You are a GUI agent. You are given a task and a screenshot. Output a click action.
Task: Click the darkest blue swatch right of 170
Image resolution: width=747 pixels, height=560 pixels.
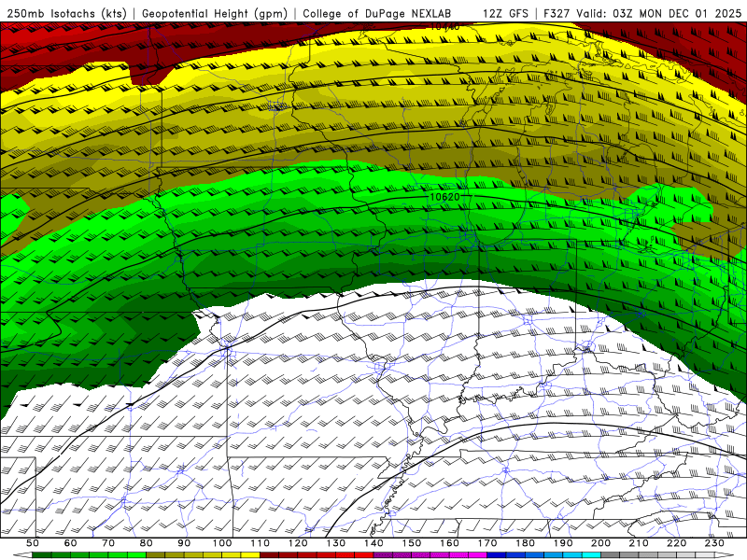[497, 555]
